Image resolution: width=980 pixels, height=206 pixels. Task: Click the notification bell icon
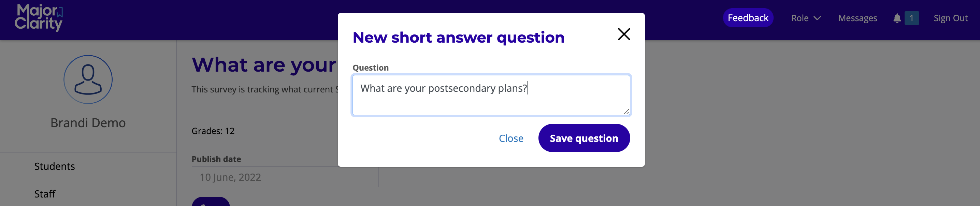pyautogui.click(x=897, y=18)
